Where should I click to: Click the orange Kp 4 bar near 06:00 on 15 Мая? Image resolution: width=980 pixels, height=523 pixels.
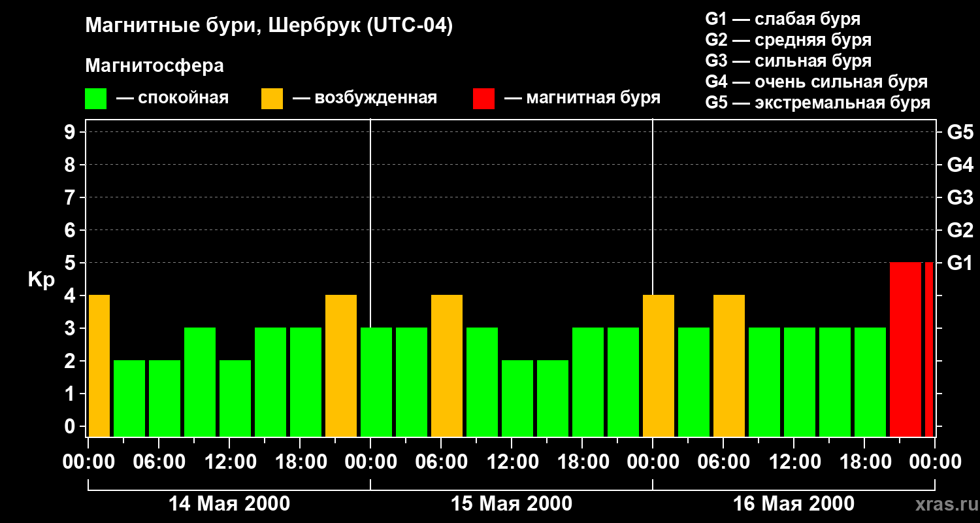tap(447, 366)
